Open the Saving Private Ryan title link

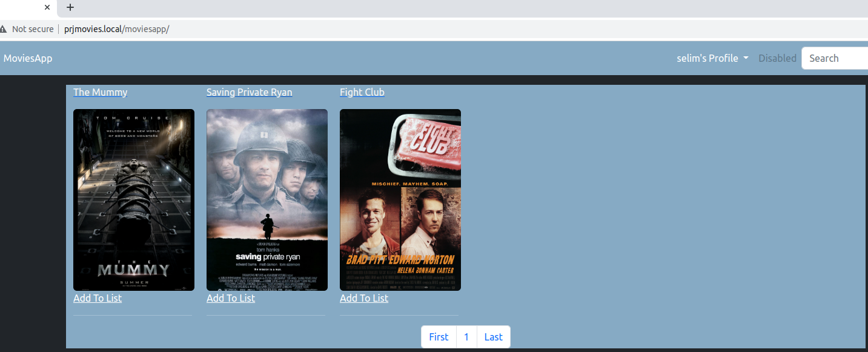click(250, 92)
